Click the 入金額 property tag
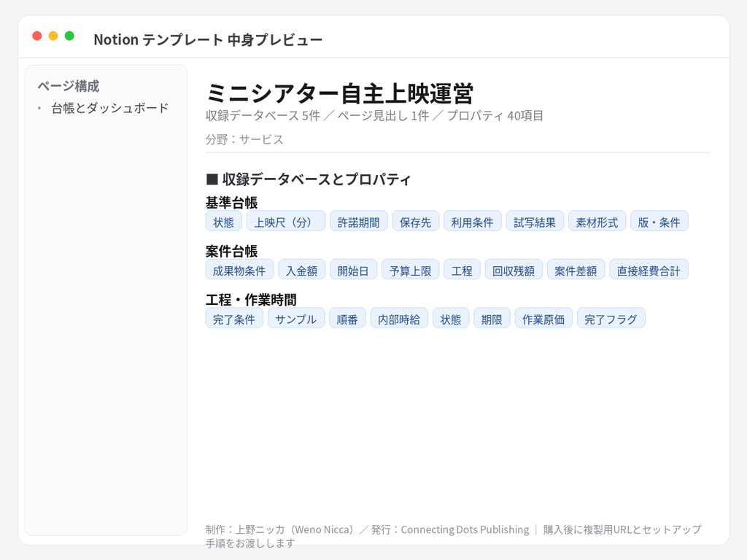The image size is (747, 560). (301, 270)
